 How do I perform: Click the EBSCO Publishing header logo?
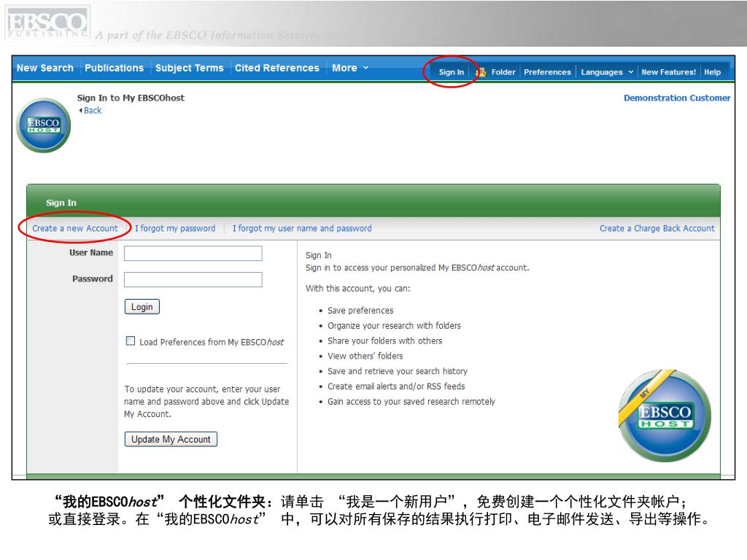pos(47,23)
